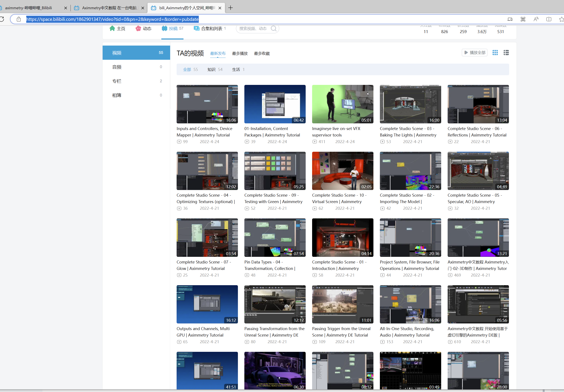Click the site lock icon in address bar
This screenshot has width=564, height=392.
[19, 19]
